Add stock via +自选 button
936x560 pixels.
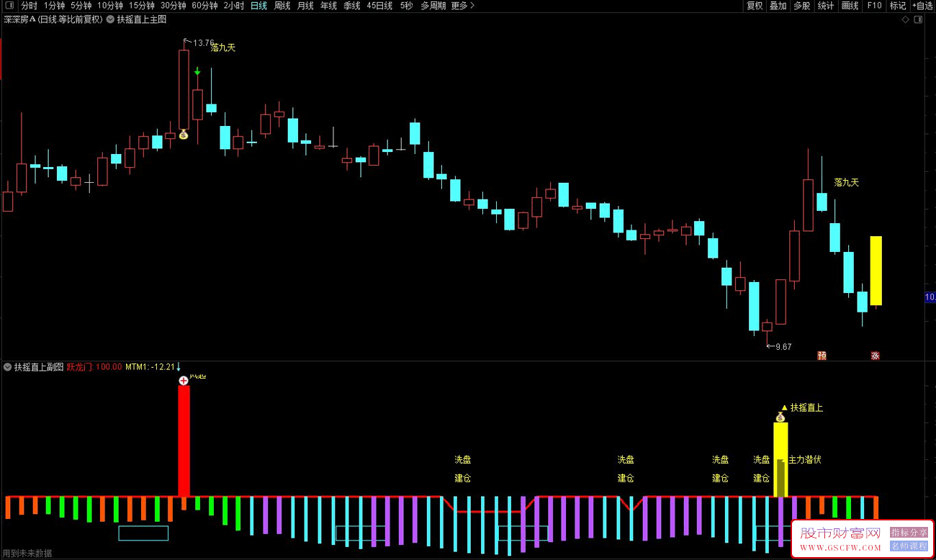click(x=922, y=6)
